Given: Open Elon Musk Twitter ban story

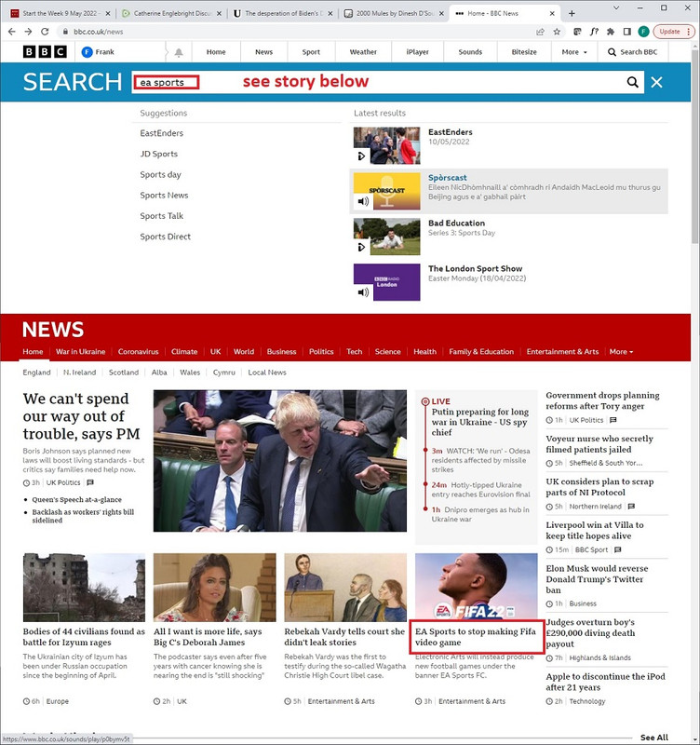Looking at the screenshot, I should point(597,579).
